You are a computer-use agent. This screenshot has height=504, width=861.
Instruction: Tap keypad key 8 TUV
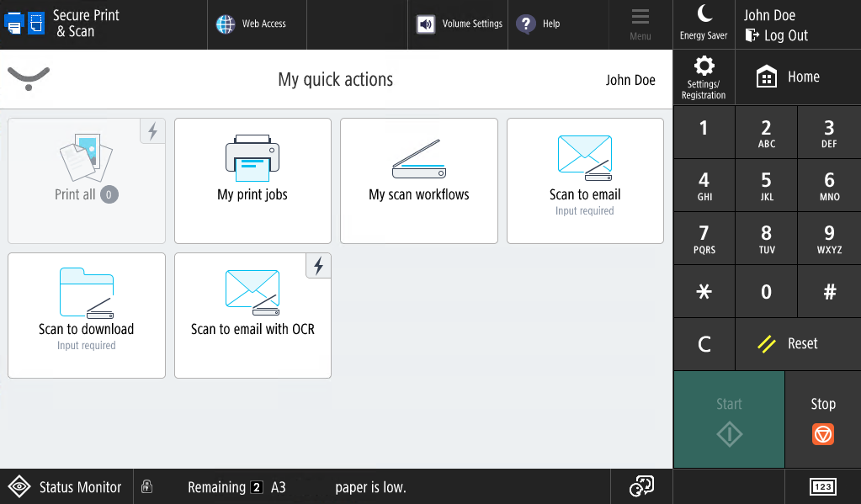click(766, 238)
